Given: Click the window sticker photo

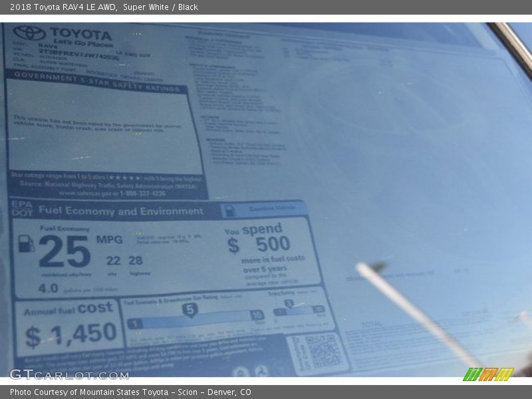Looking at the screenshot, I should pos(266,199).
